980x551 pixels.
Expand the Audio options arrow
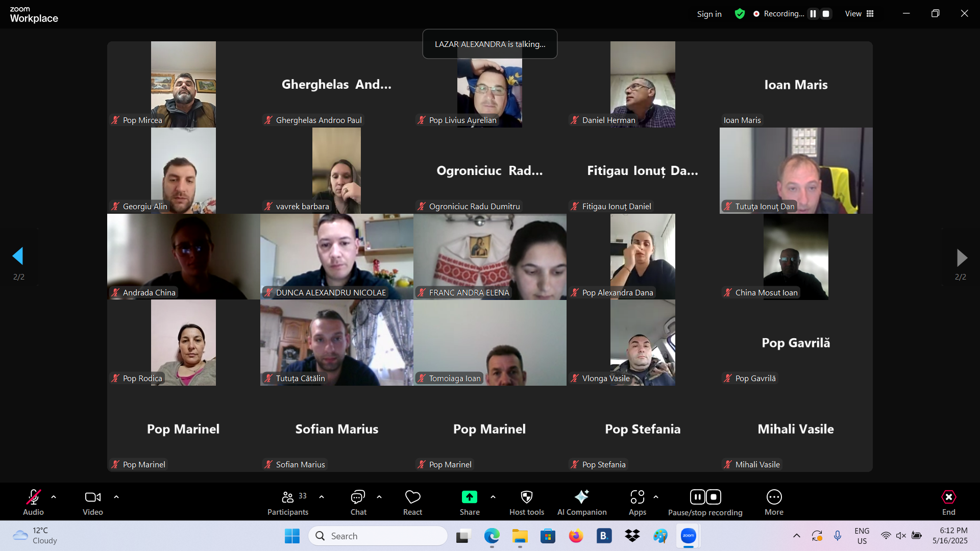(54, 496)
